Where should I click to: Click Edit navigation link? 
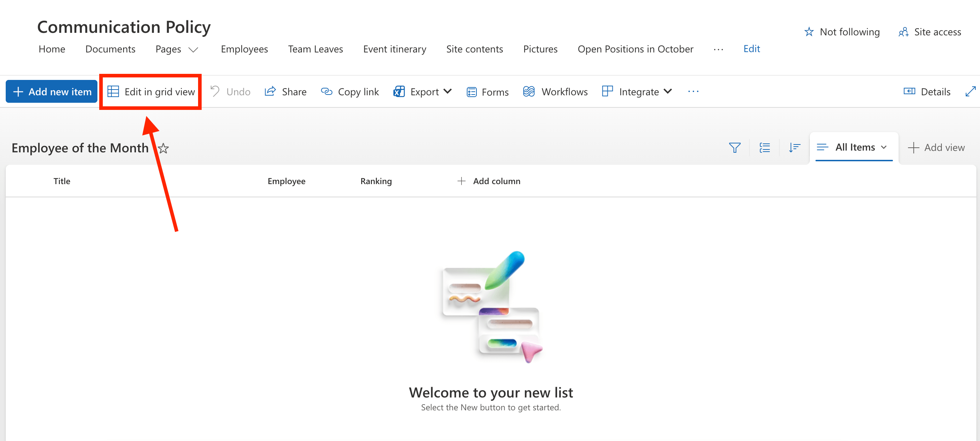[x=751, y=49]
